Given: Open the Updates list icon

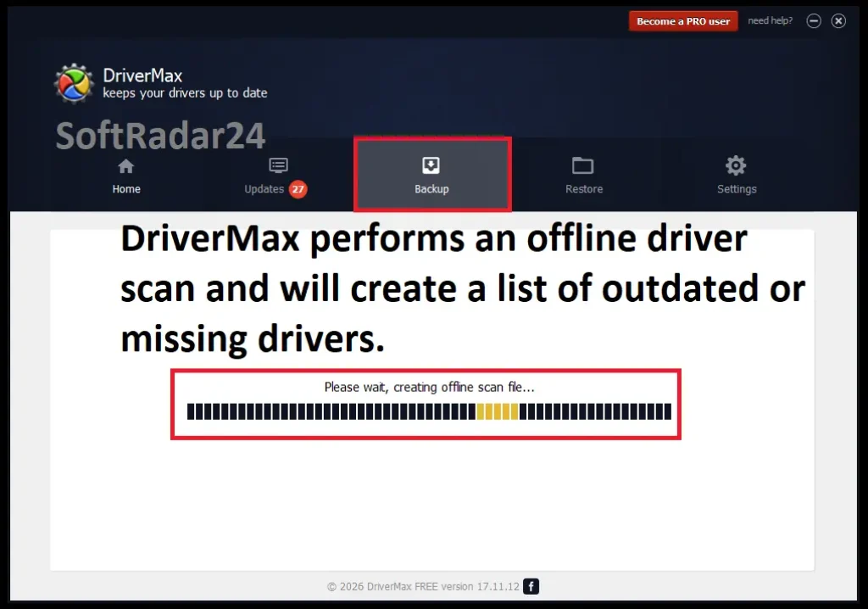Looking at the screenshot, I should click(x=278, y=165).
